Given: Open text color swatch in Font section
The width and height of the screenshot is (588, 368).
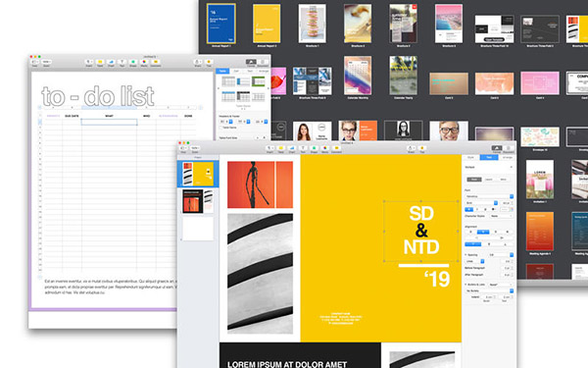Looking at the screenshot, I should point(505,209).
